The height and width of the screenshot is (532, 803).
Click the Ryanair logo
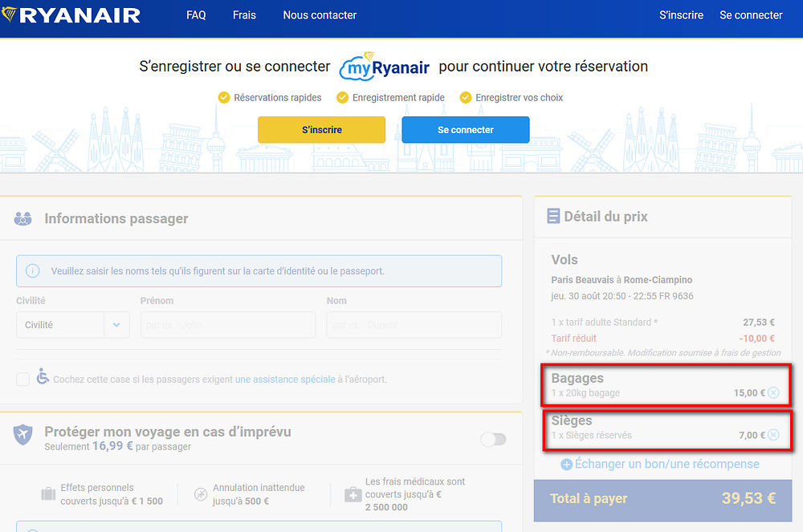click(x=71, y=14)
